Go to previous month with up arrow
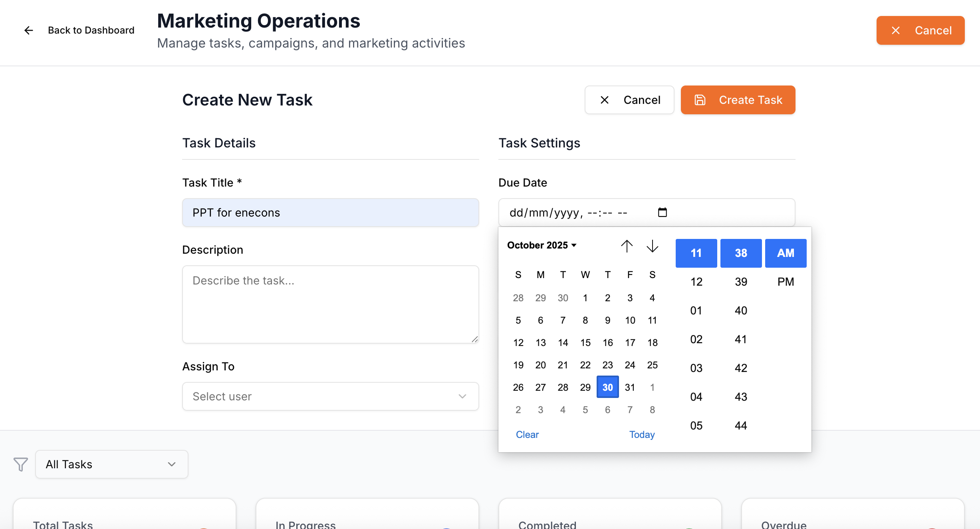The image size is (980, 529). click(x=627, y=246)
